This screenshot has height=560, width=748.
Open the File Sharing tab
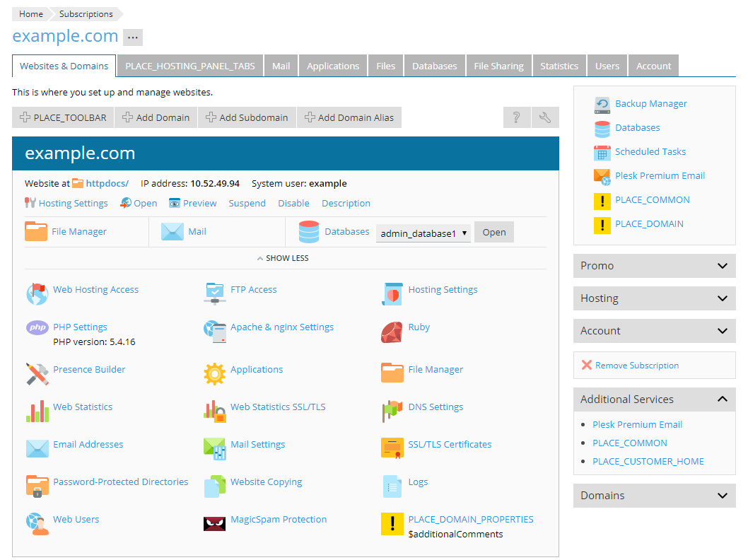498,66
